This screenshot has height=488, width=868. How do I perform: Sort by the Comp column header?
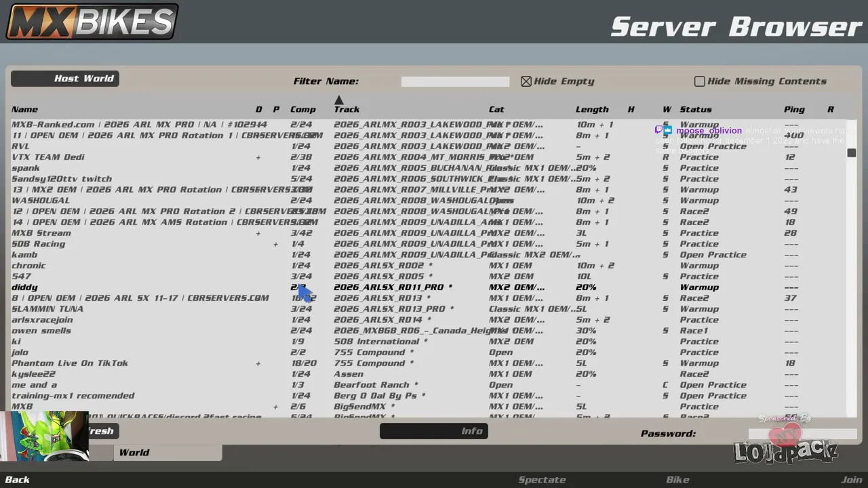pos(303,109)
